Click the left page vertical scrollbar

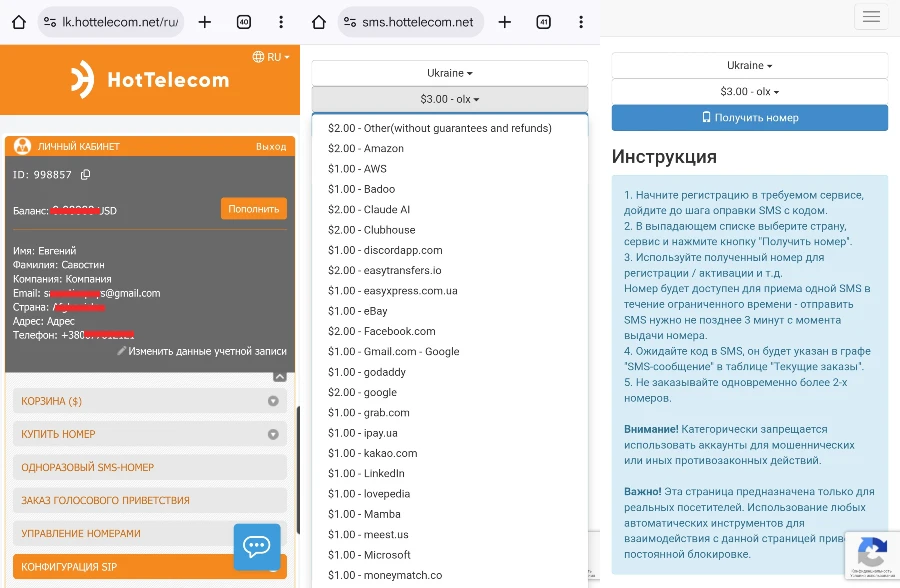coord(298,470)
